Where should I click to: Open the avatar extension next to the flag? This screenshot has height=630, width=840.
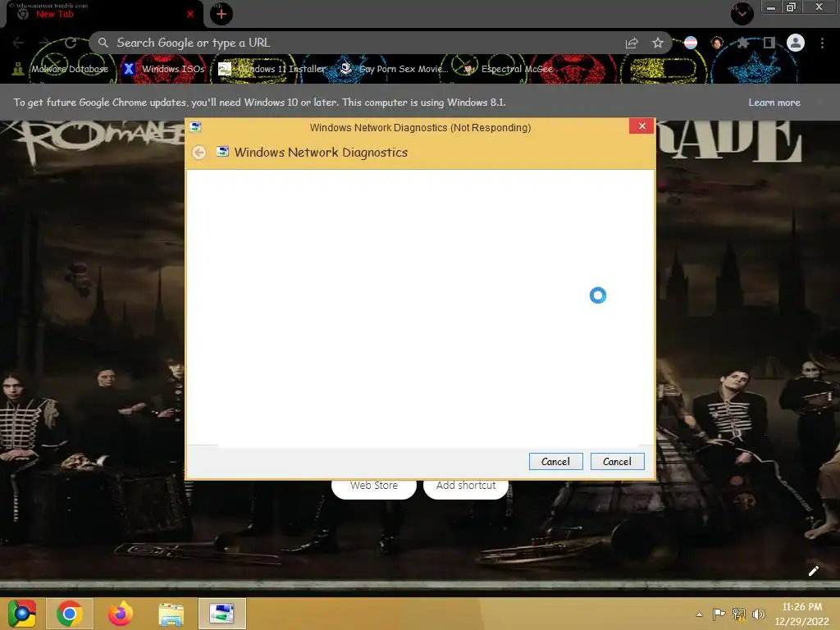pos(717,43)
